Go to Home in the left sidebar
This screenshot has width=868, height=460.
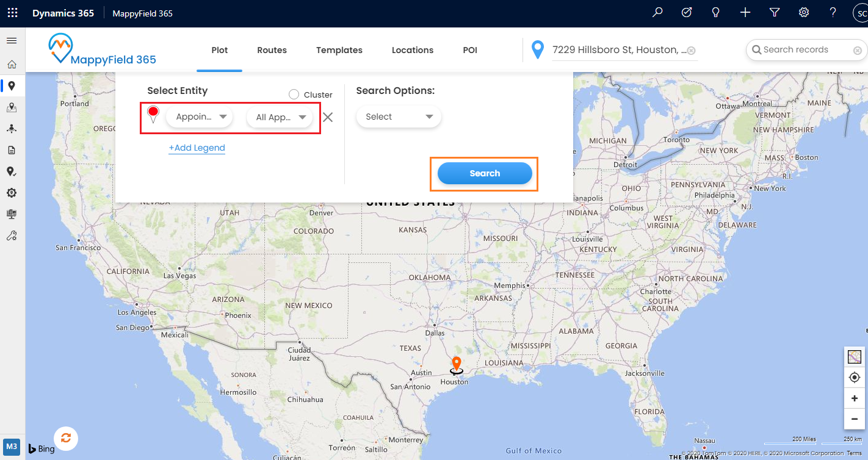coord(12,65)
